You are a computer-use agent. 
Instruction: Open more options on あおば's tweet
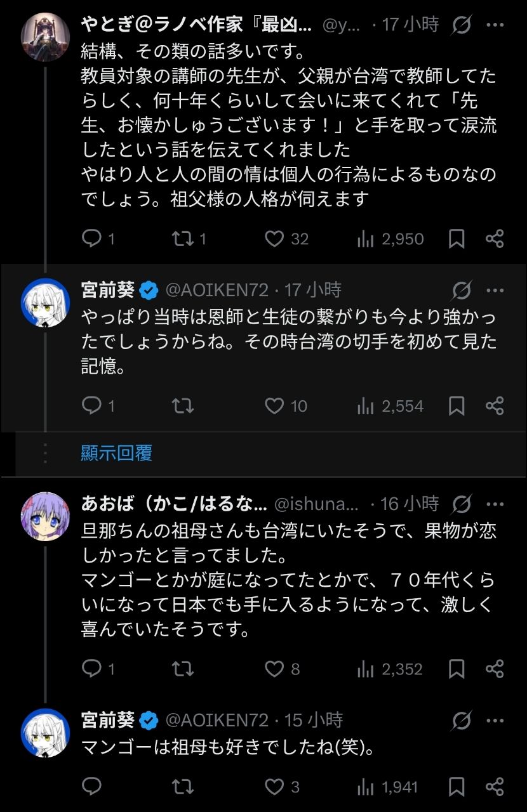[x=495, y=504]
